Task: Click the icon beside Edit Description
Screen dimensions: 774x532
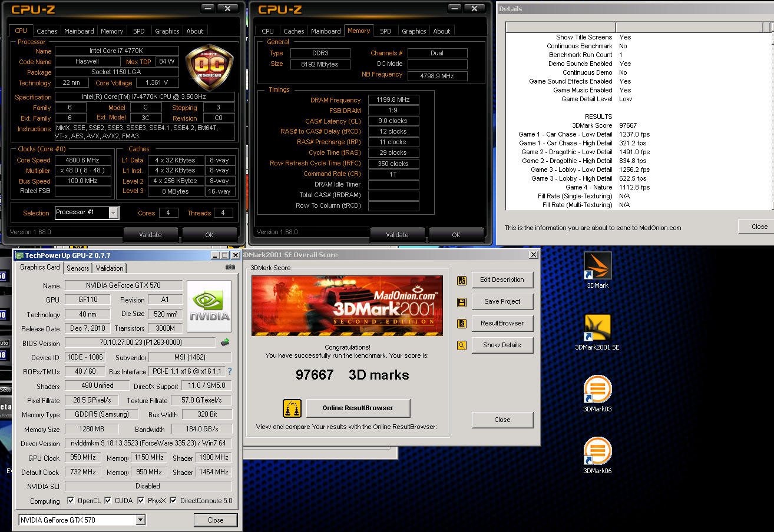Action: [462, 281]
